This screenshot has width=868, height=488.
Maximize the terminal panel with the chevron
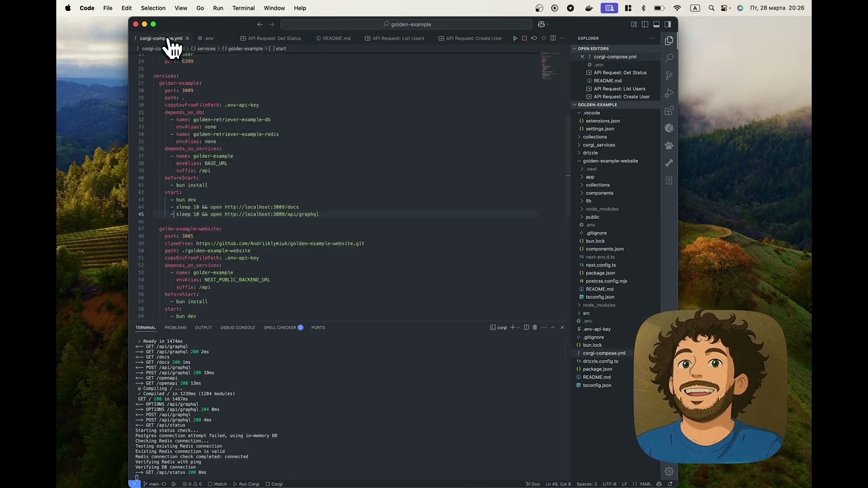tap(553, 327)
